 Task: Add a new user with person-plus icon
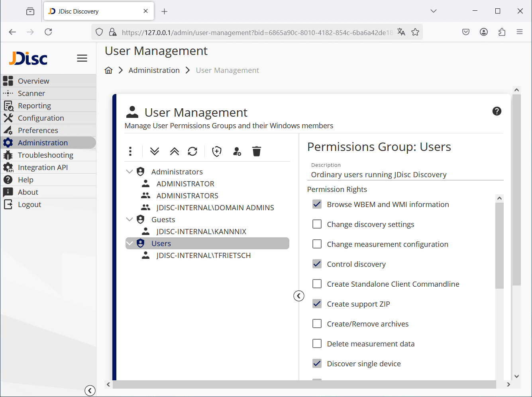coord(237,151)
